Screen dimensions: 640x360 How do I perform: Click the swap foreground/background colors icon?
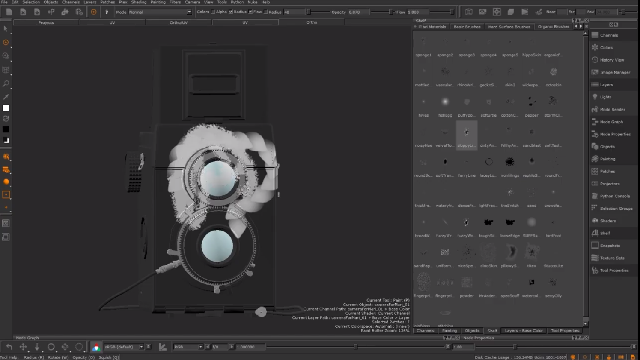pos(6,119)
